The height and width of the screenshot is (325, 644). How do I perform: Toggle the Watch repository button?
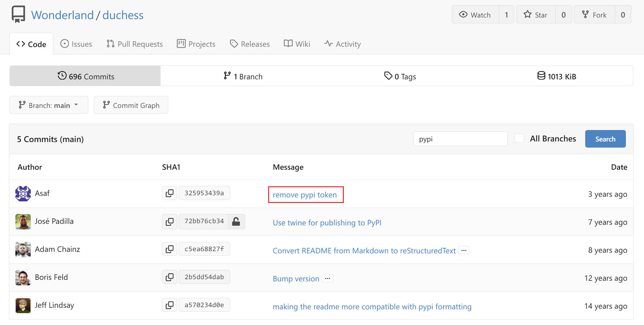point(475,14)
